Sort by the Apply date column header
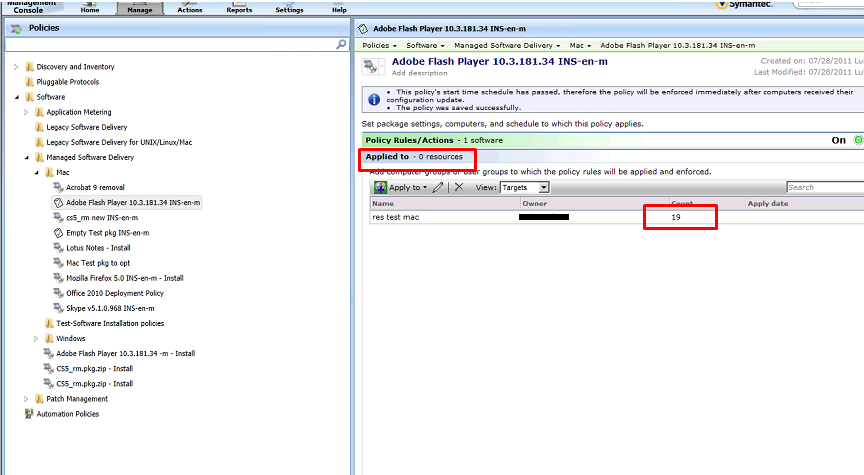The height and width of the screenshot is (475, 864). [804, 203]
